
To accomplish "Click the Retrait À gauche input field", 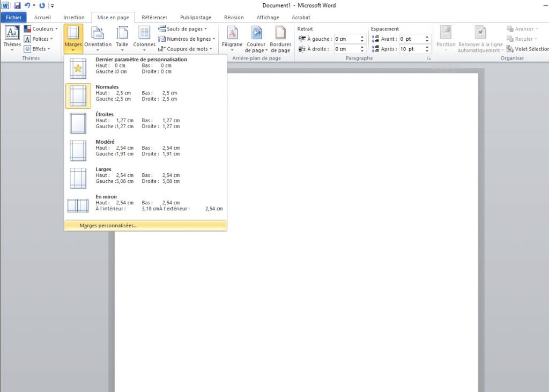I will click(x=346, y=39).
